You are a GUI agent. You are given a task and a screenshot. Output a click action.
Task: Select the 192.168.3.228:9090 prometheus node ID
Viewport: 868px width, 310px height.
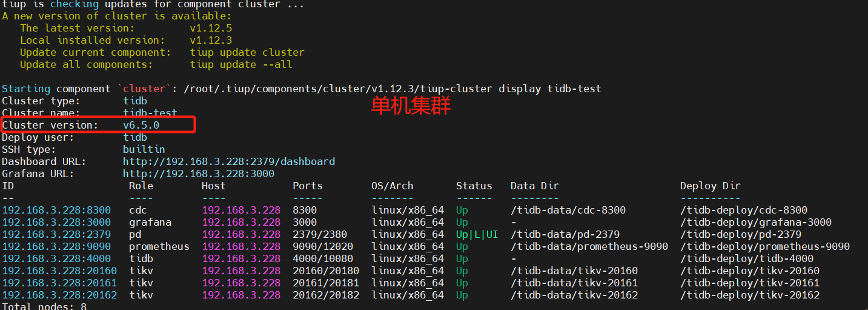[x=56, y=246]
